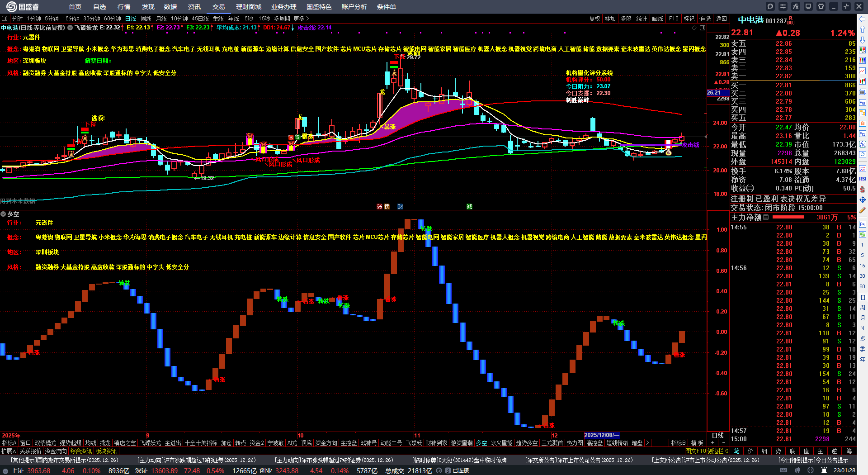Click the 上证 index value 3963.68

click(39, 470)
